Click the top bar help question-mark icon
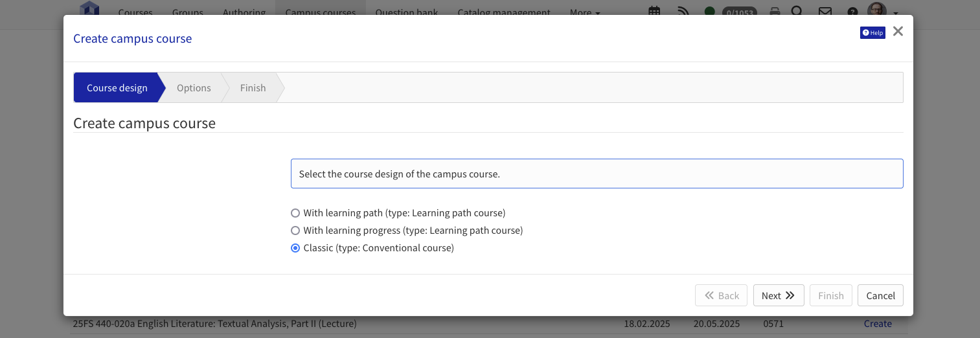 [x=852, y=12]
